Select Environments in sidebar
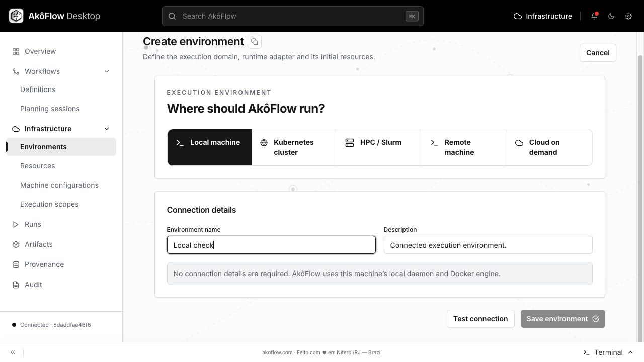644x362 pixels. coord(61,147)
